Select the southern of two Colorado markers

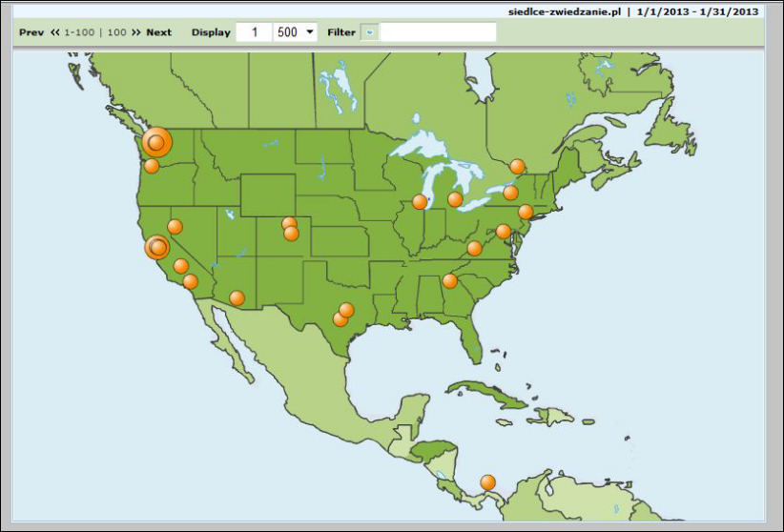click(x=292, y=234)
